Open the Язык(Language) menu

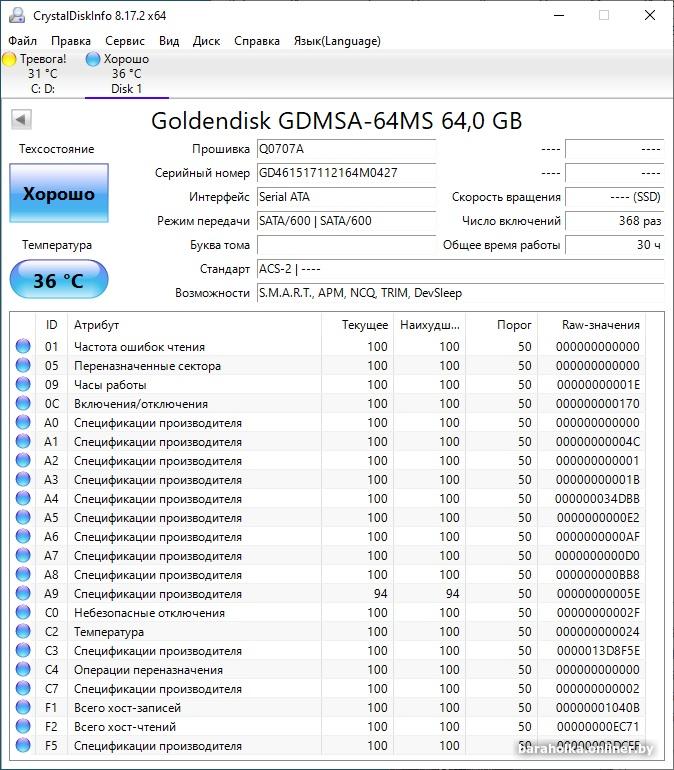337,41
